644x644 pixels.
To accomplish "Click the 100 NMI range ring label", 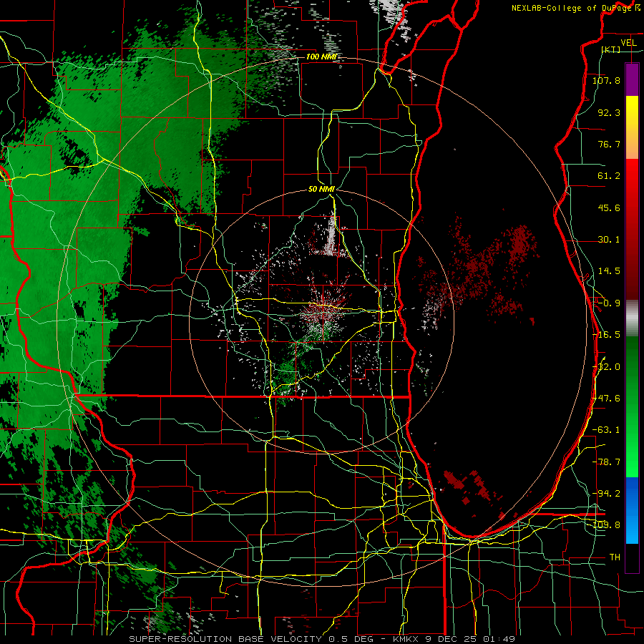I will [x=321, y=57].
